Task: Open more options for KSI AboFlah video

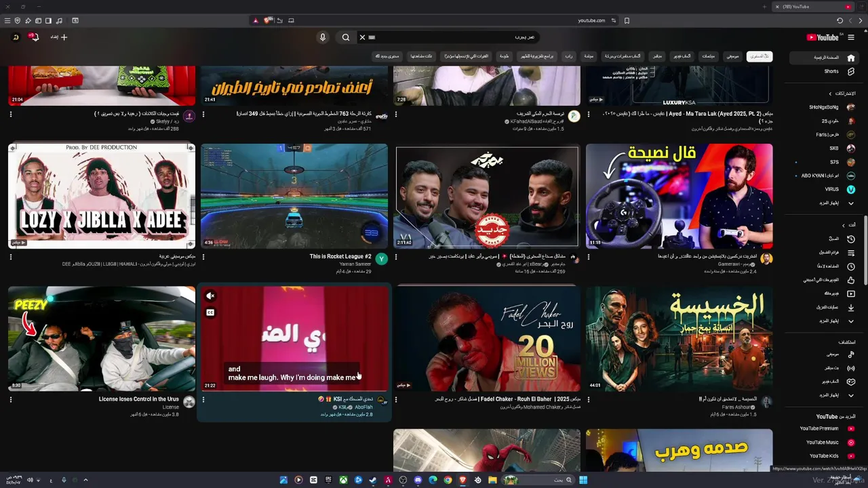Action: pos(203,400)
